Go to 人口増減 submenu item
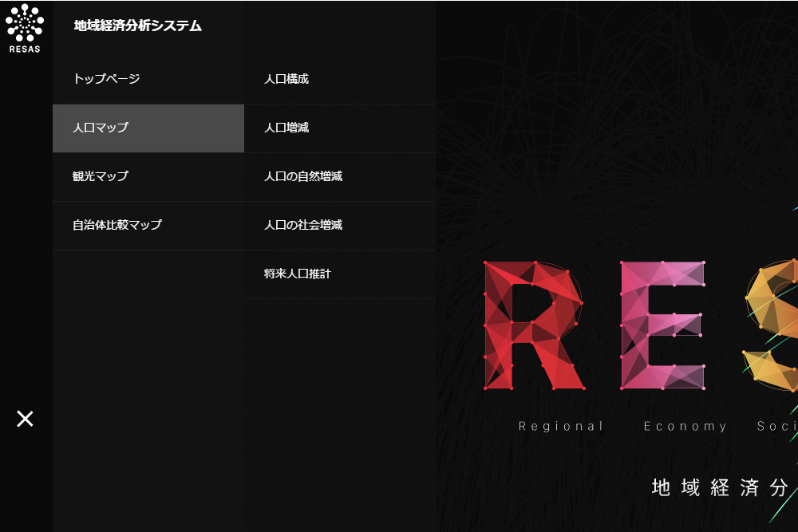 click(340, 128)
